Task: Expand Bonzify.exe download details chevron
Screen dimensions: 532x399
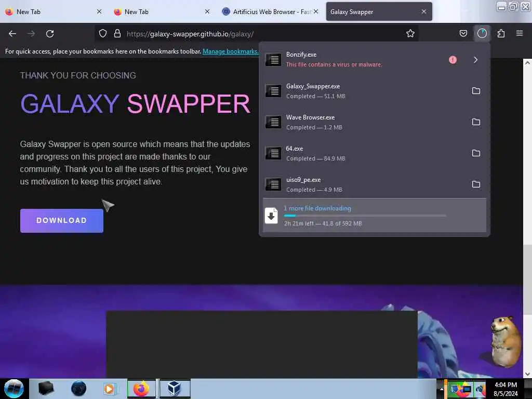Action: tap(475, 60)
